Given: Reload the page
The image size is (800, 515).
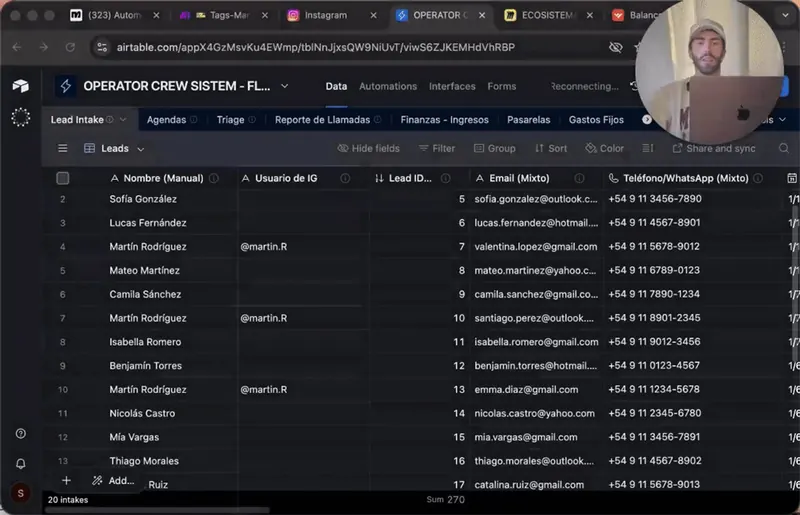Looking at the screenshot, I should pyautogui.click(x=70, y=47).
